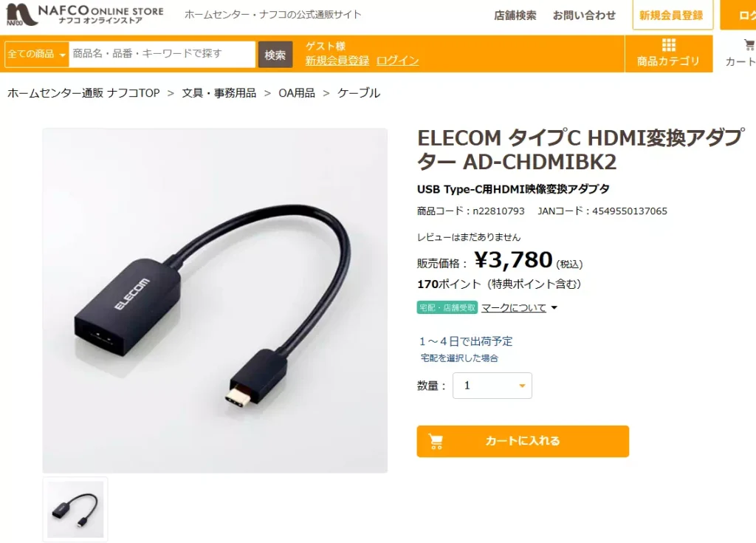Expand the 全ての商品 category dropdown
The image size is (756, 543).
click(x=37, y=54)
